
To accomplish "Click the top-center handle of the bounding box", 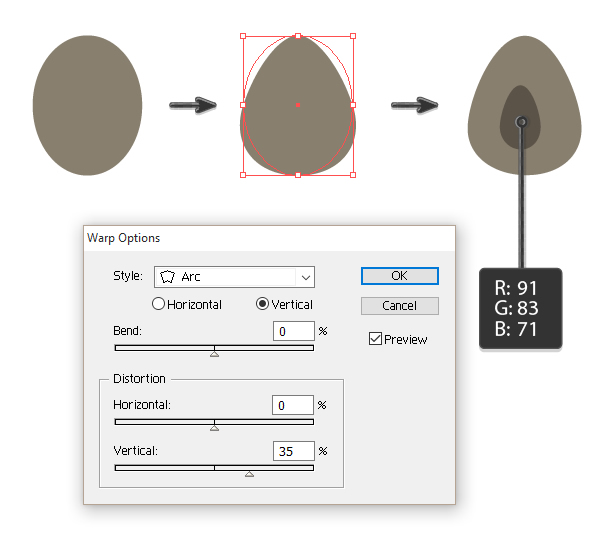I will pos(298,36).
